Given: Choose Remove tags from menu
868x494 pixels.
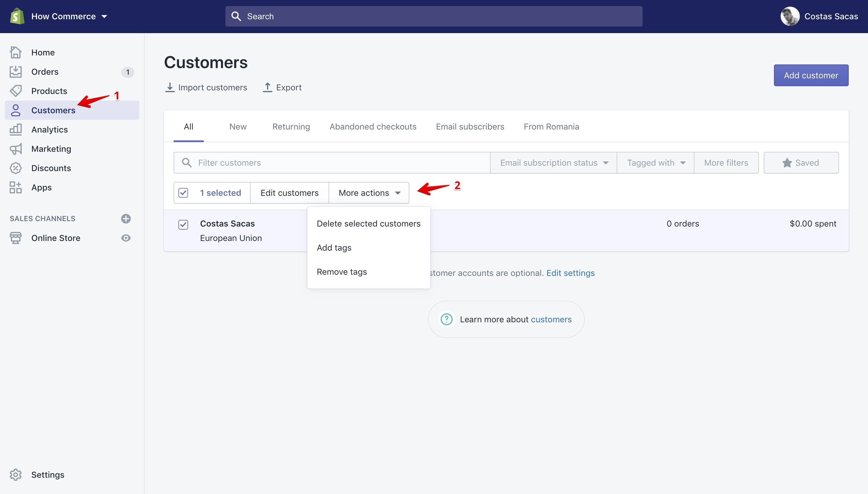Looking at the screenshot, I should (369, 272).
